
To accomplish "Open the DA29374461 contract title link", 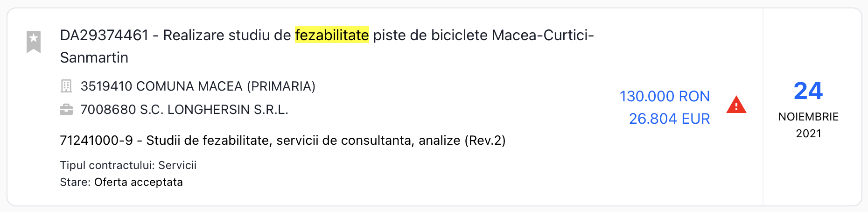I will coord(104,35).
